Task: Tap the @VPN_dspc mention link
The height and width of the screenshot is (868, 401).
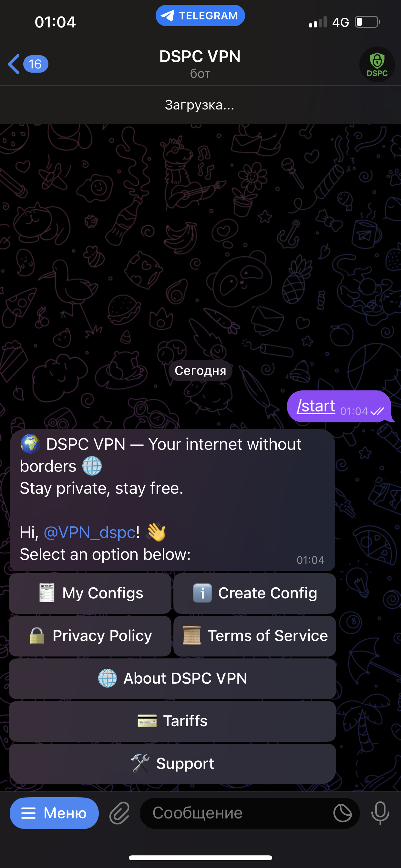Action: click(90, 532)
